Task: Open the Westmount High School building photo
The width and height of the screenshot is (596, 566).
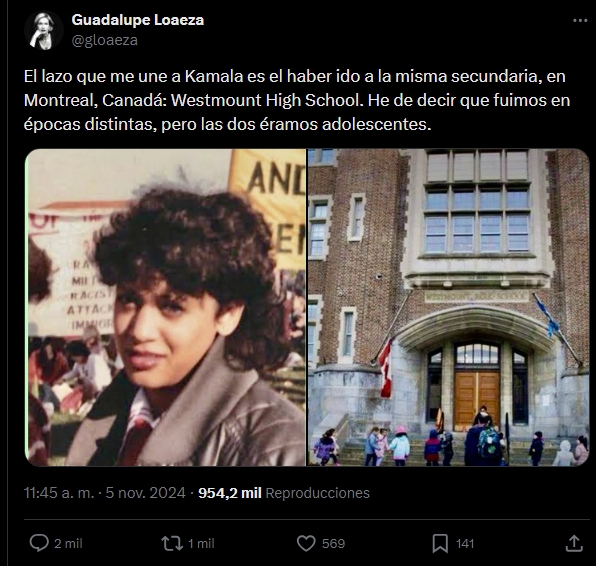Action: 449,307
